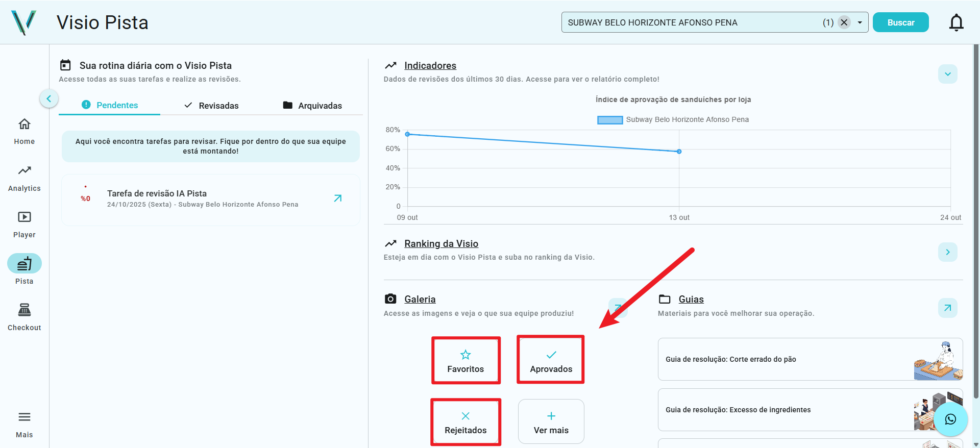Screen dimensions: 980x448
Task: Click the Ranking da Visio trend icon
Action: click(x=390, y=243)
